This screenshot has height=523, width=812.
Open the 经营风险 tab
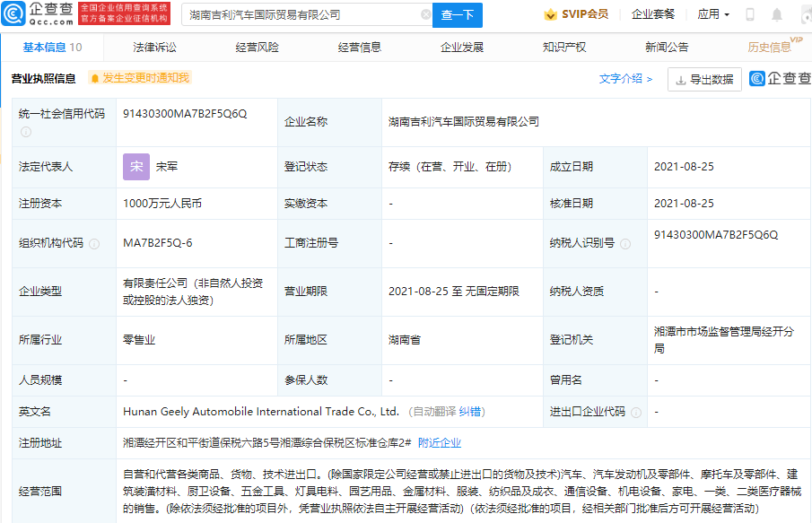[x=257, y=48]
